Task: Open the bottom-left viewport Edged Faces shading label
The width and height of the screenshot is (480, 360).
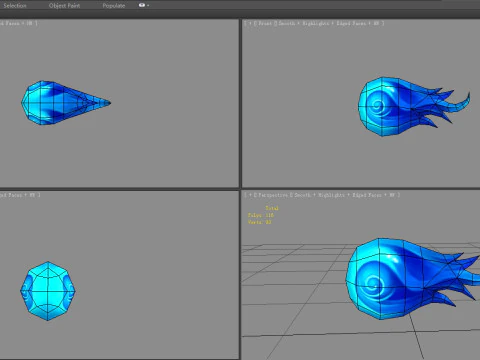Action: tap(19, 195)
